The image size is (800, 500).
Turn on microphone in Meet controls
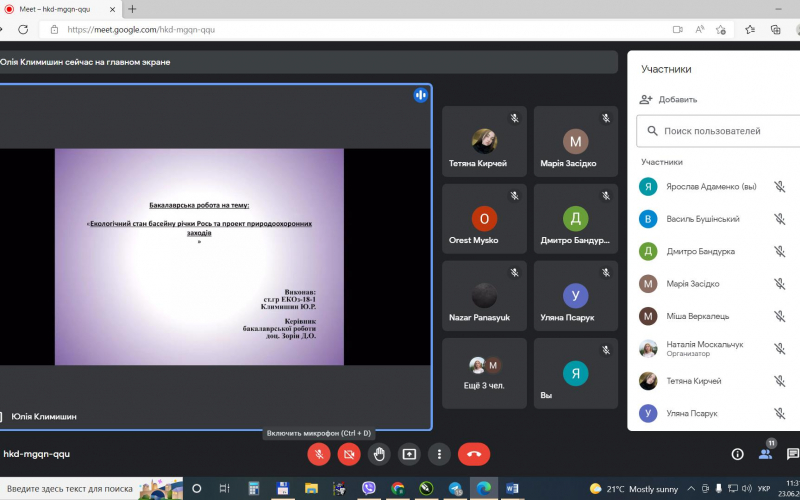(319, 454)
